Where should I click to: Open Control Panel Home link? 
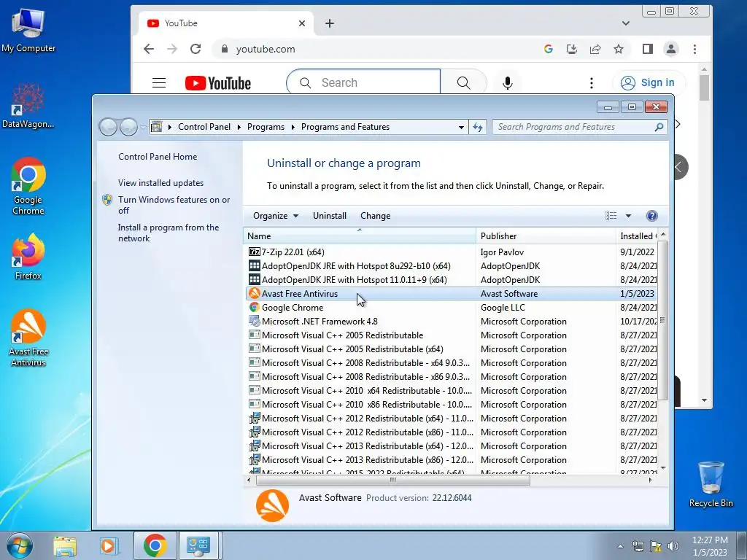click(158, 157)
